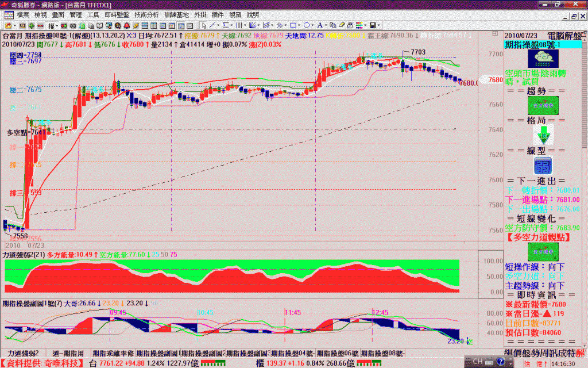The image size is (588, 368).
Task: Click the vertical split window layout icon
Action: (154, 25)
